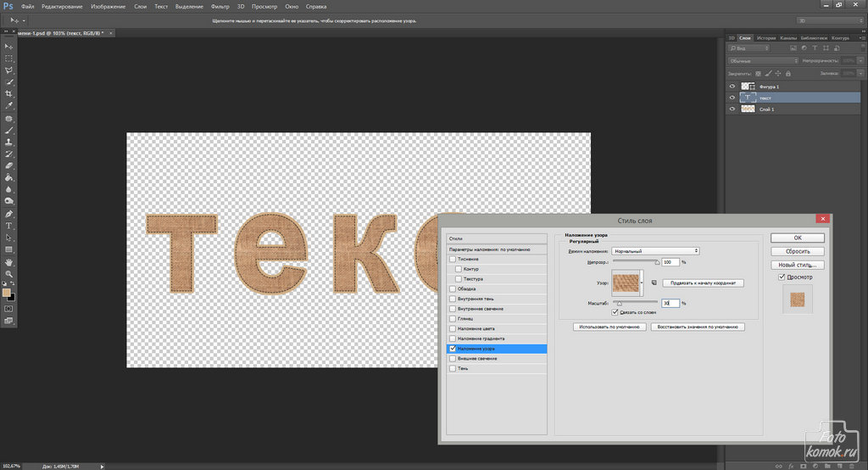Screen dimensions: 868x470
Task: Select the Crop tool in the toolbar
Action: pyautogui.click(x=8, y=93)
